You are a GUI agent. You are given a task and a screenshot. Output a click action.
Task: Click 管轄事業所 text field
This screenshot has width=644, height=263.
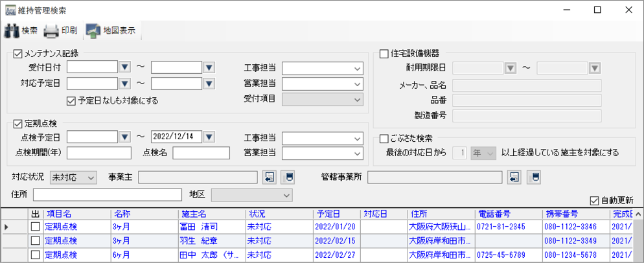point(435,177)
